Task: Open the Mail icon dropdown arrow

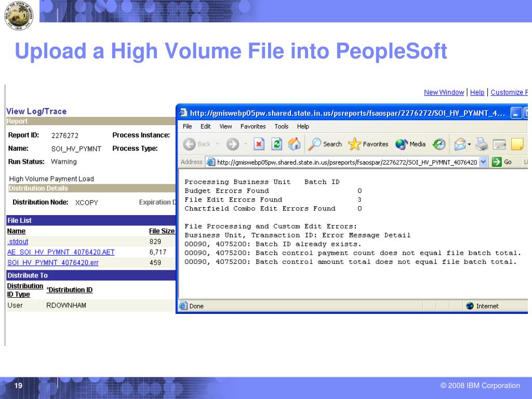Action: tap(469, 144)
